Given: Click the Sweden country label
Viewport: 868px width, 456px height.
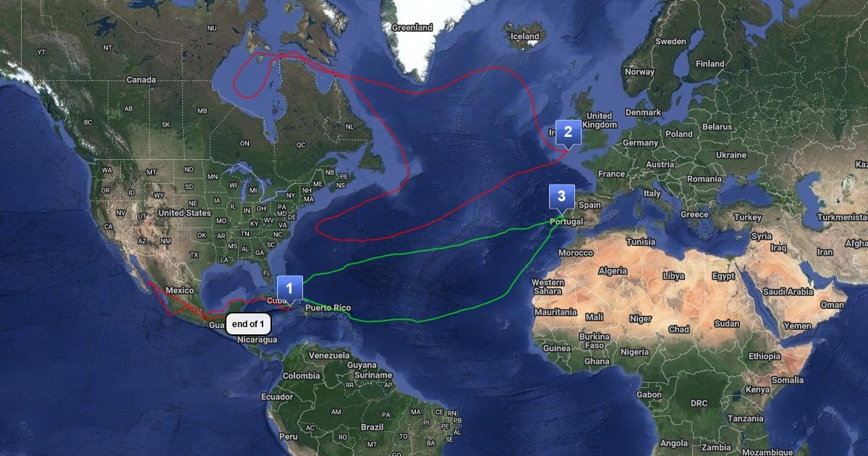Looking at the screenshot, I should [671, 41].
